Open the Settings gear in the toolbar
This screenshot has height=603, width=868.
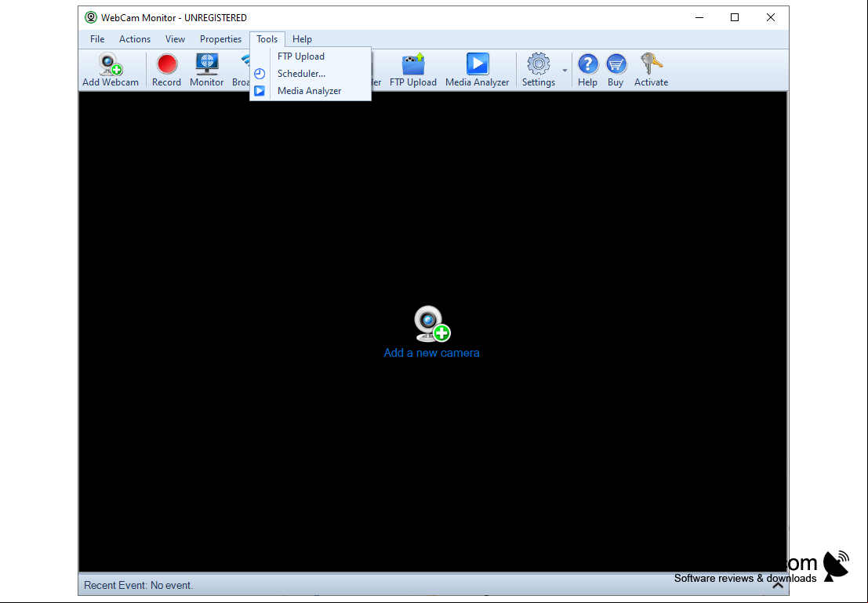tap(538, 70)
